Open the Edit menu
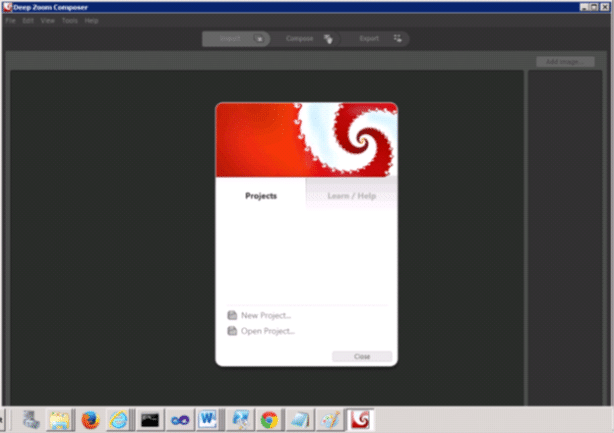Viewport: 614px width, 433px height. (x=28, y=21)
